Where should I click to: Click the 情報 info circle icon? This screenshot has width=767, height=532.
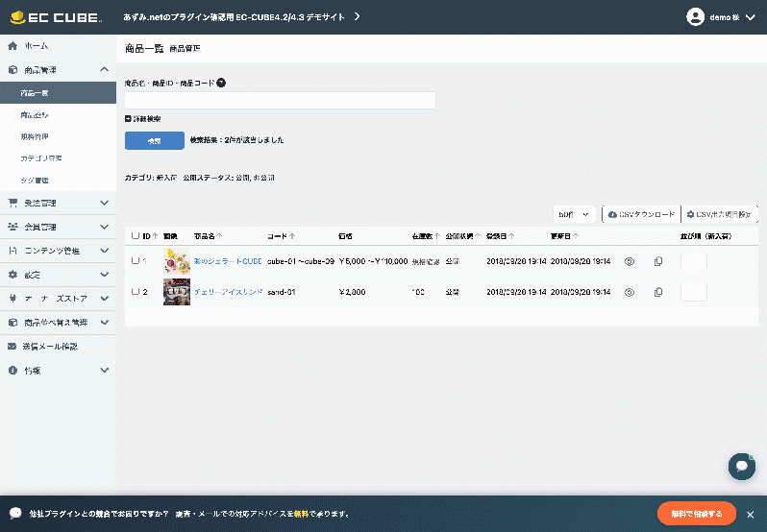pyautogui.click(x=12, y=371)
